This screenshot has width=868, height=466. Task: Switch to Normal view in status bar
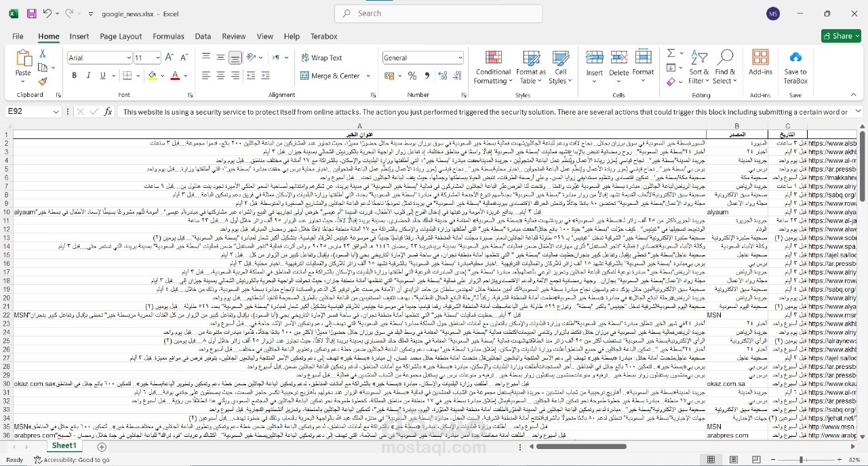(711, 459)
